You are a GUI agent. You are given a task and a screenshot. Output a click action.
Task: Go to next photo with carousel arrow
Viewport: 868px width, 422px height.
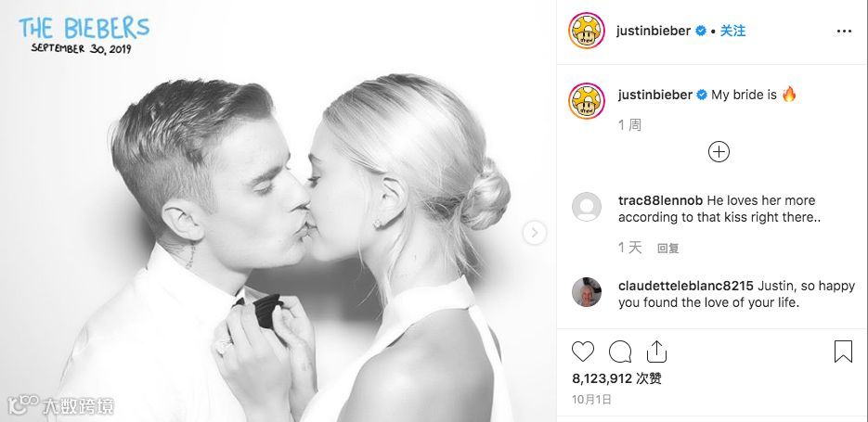pos(534,233)
